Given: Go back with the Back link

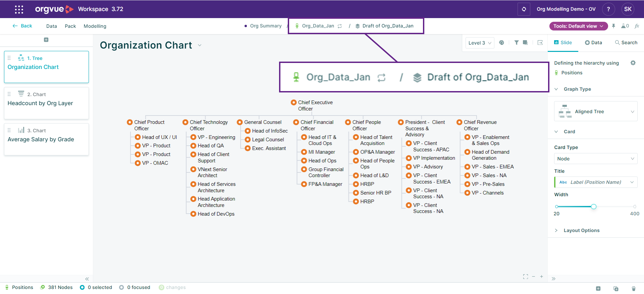Looking at the screenshot, I should 22,26.
